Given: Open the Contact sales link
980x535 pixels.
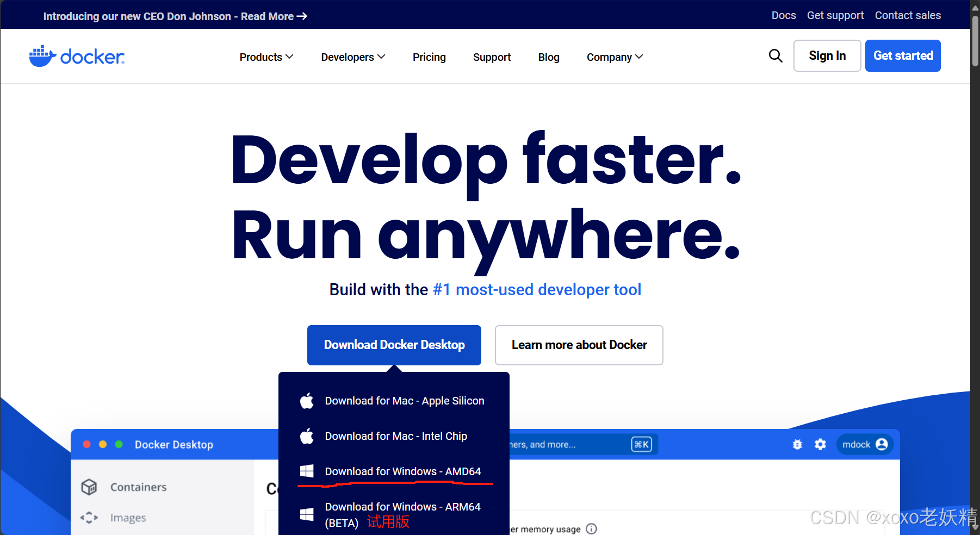Looking at the screenshot, I should (x=908, y=15).
